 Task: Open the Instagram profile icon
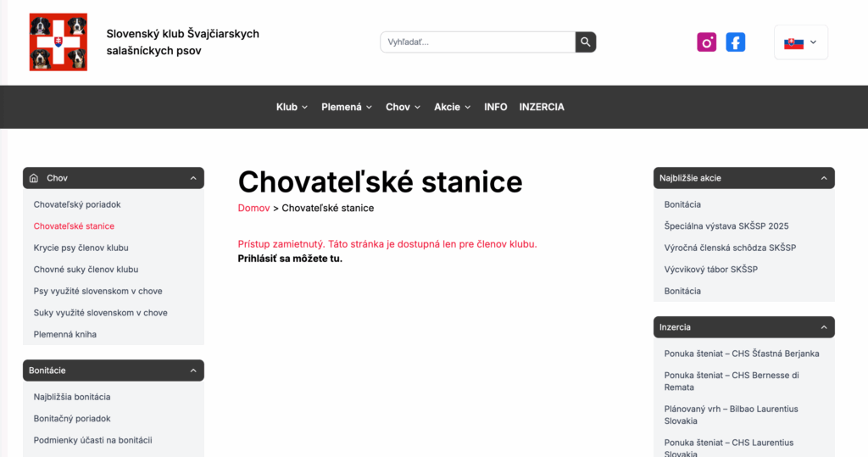pyautogui.click(x=707, y=42)
